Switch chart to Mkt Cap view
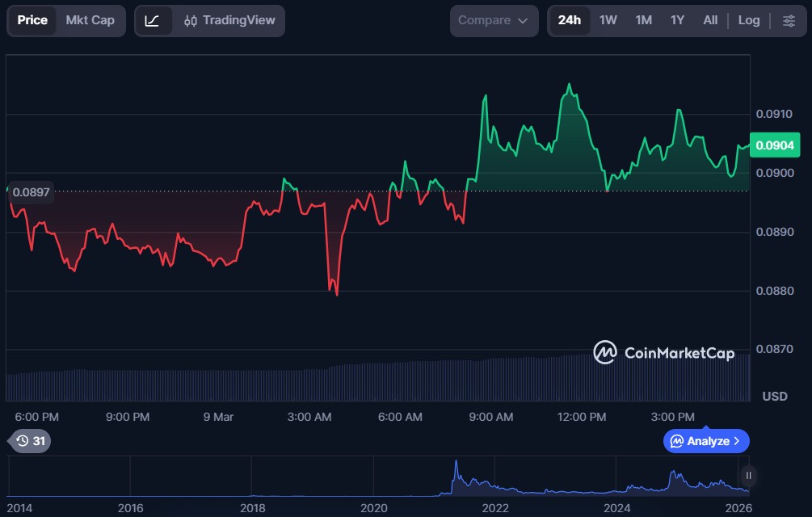812x517 pixels. click(90, 20)
